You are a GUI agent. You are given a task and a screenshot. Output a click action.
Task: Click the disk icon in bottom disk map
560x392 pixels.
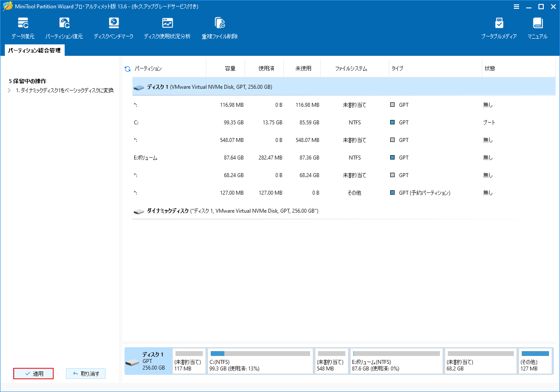tap(132, 362)
